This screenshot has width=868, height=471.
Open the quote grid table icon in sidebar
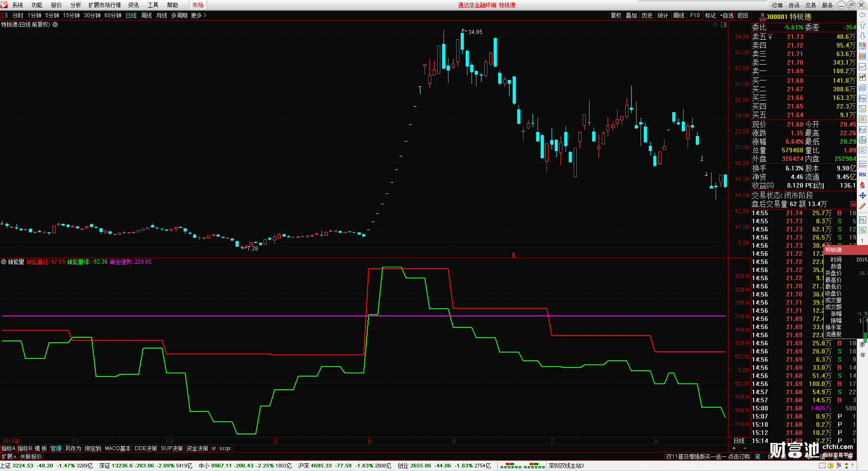pyautogui.click(x=863, y=57)
